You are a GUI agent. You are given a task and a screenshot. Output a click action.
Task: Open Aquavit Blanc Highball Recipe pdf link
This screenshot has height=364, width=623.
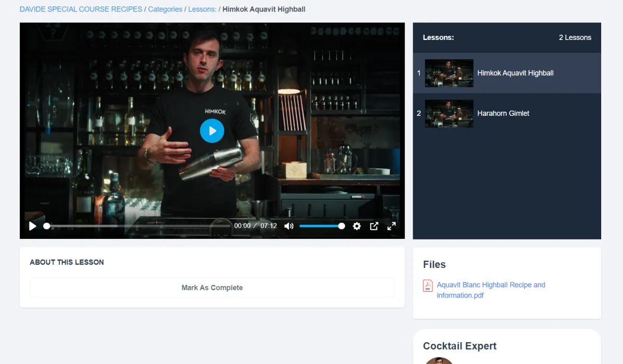491,290
